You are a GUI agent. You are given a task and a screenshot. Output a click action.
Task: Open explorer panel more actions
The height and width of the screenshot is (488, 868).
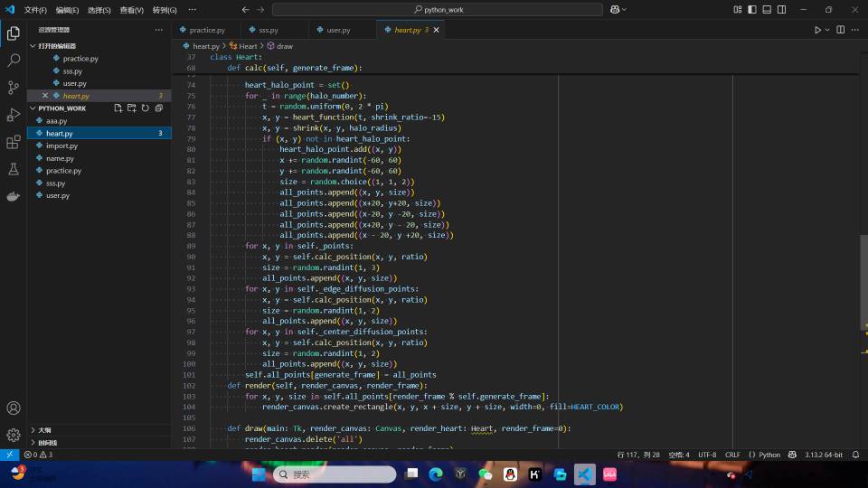pyautogui.click(x=159, y=30)
